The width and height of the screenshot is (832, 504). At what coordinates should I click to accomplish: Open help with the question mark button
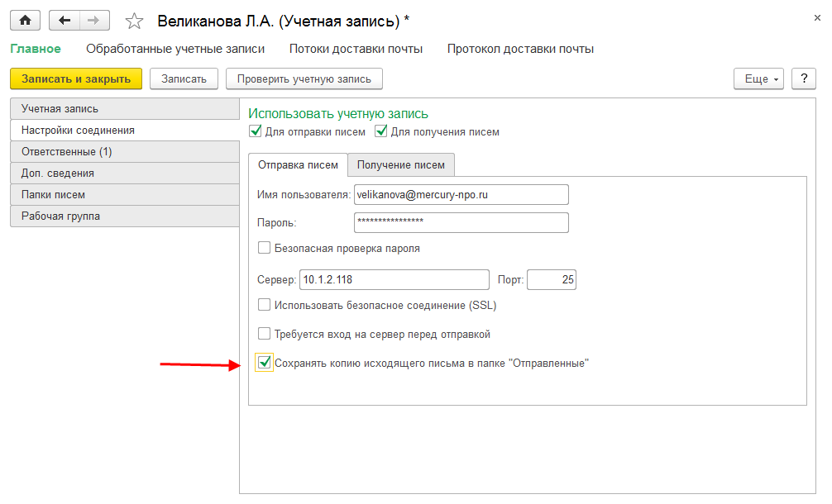(804, 78)
